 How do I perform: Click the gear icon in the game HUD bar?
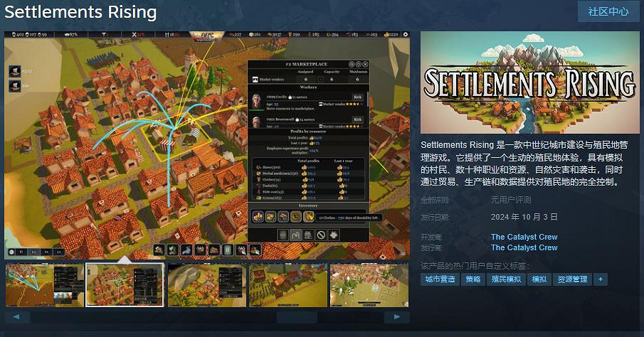click(x=406, y=34)
